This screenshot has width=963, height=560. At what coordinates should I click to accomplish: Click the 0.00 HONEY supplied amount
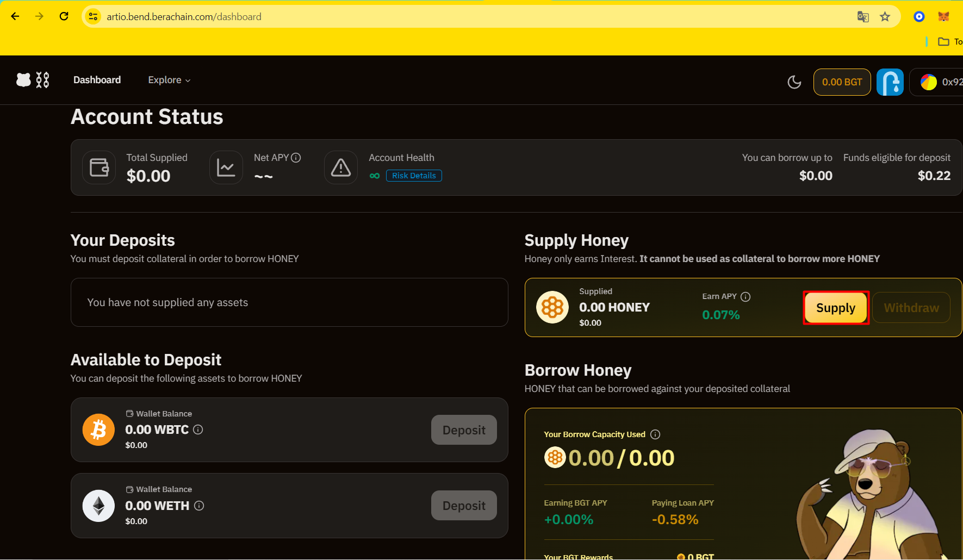[x=614, y=307]
